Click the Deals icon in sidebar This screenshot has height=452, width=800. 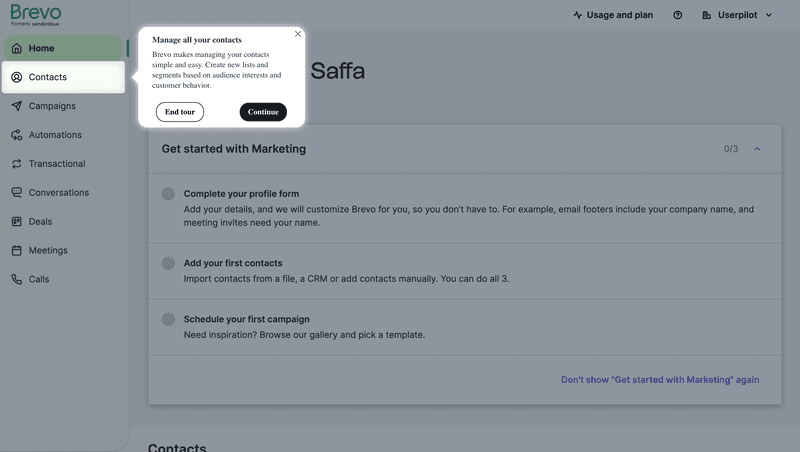click(16, 222)
